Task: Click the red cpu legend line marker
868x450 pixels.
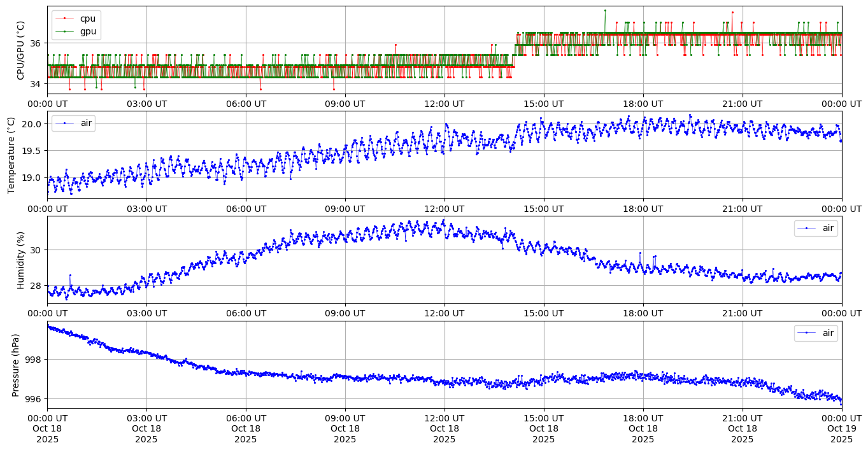Action: tap(64, 18)
